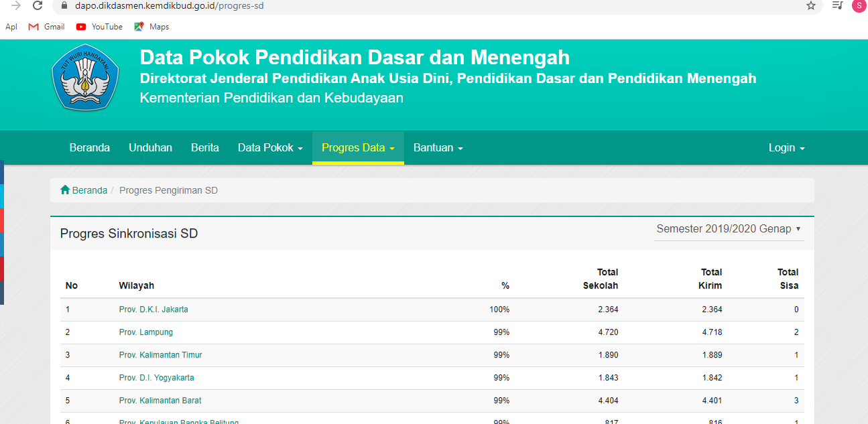868x424 pixels.
Task: Click the padlock icon in the address bar
Action: pos(63,6)
